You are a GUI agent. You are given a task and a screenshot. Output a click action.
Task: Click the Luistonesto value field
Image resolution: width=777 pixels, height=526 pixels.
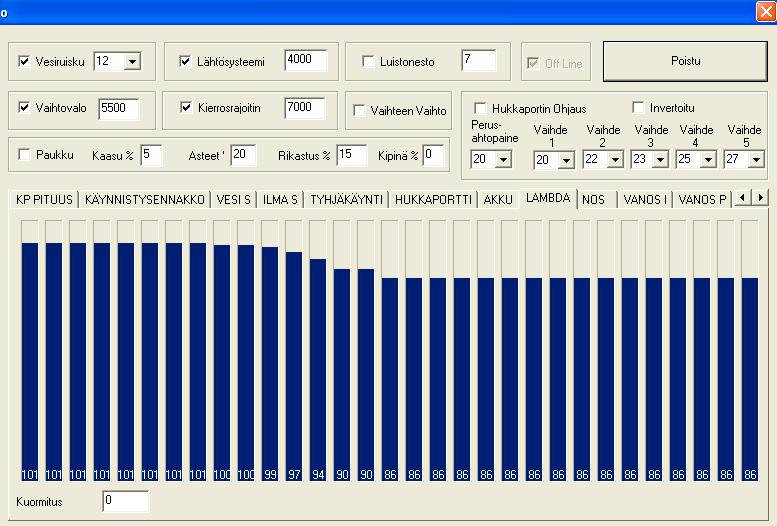[478, 60]
